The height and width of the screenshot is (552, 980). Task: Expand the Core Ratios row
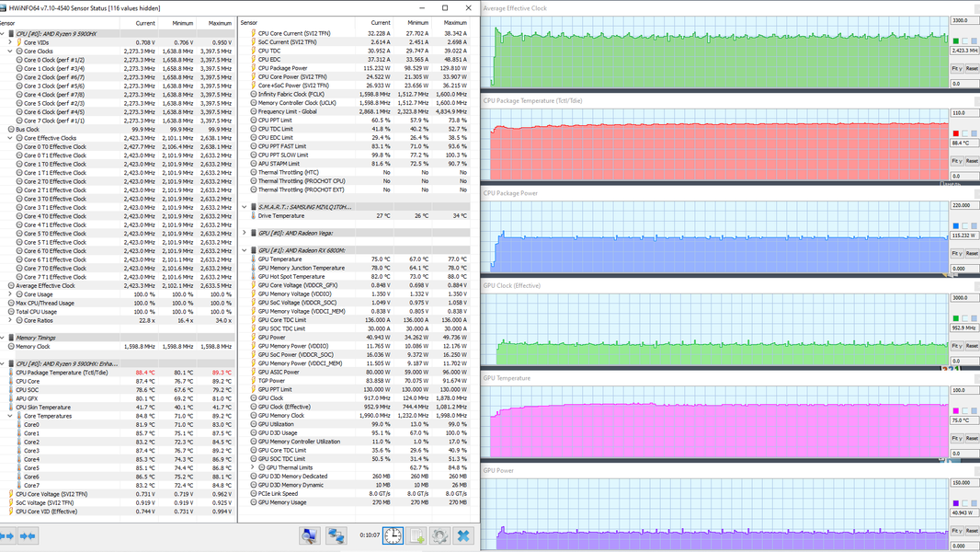click(10, 321)
